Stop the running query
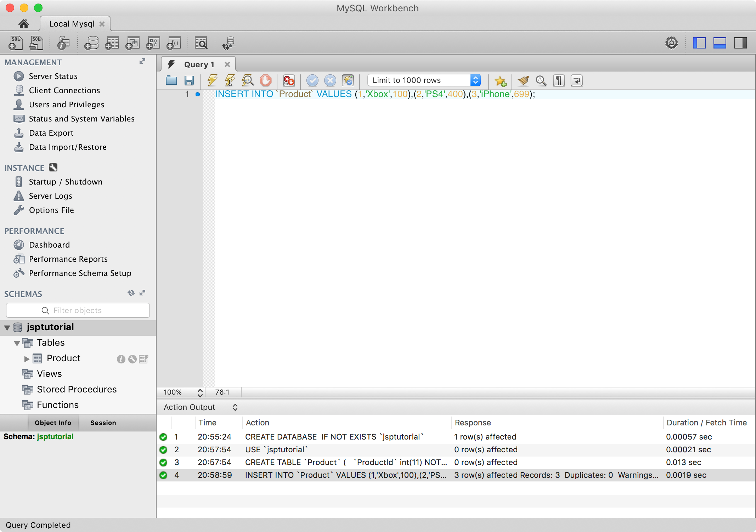The image size is (756, 532). pyautogui.click(x=265, y=80)
